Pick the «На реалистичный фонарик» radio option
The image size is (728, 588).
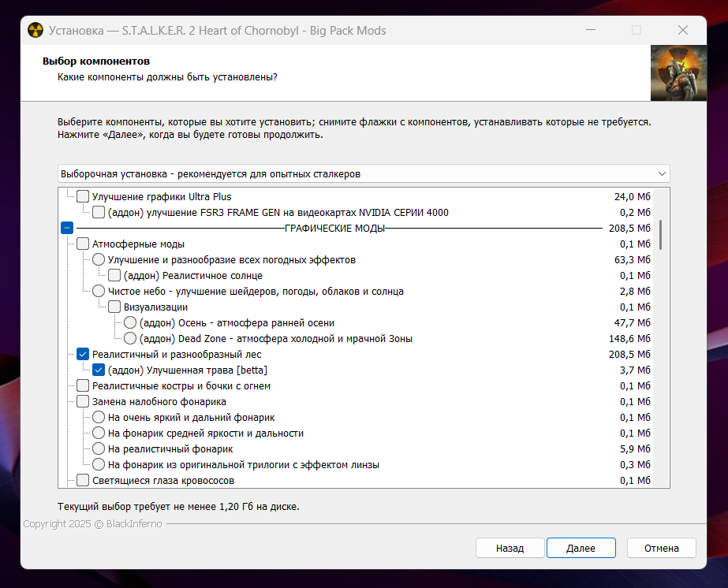coord(99,448)
